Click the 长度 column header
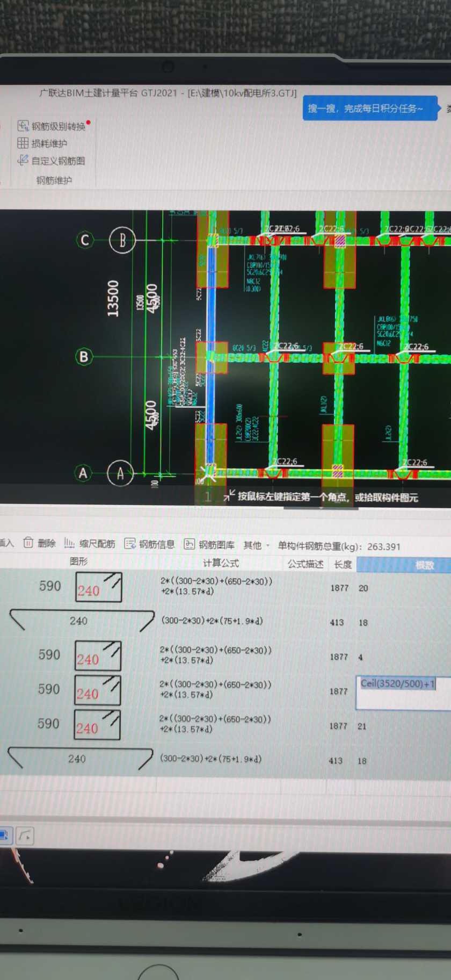The height and width of the screenshot is (980, 451). click(343, 564)
